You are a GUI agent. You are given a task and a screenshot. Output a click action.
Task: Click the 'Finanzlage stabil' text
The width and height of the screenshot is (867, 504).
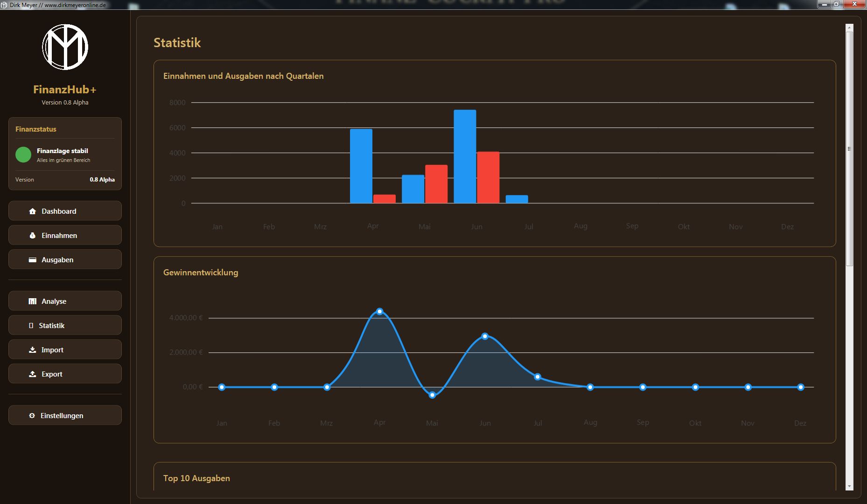click(63, 151)
